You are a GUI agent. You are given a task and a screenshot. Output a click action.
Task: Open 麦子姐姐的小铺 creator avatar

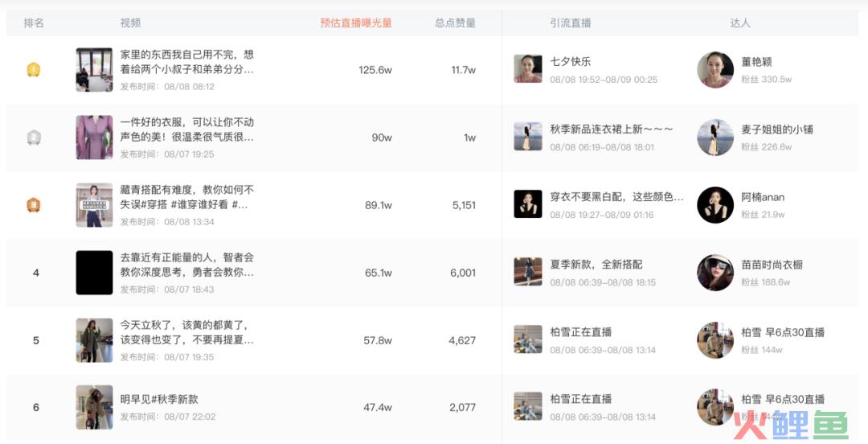pos(715,138)
